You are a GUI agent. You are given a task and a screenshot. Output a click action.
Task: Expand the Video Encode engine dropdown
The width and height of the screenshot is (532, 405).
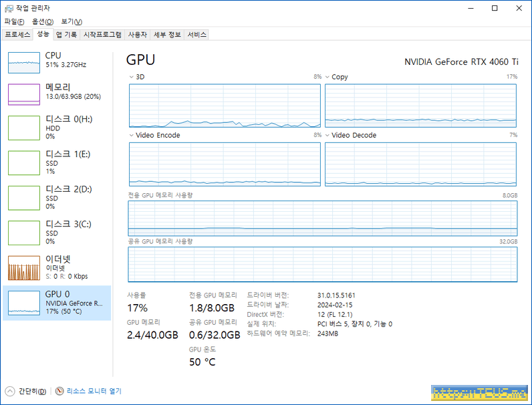[x=132, y=135]
